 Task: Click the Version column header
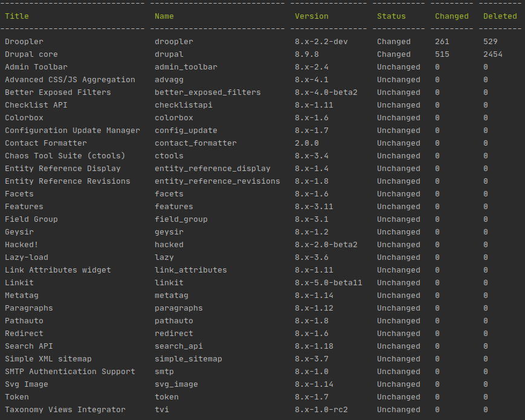[x=311, y=16]
